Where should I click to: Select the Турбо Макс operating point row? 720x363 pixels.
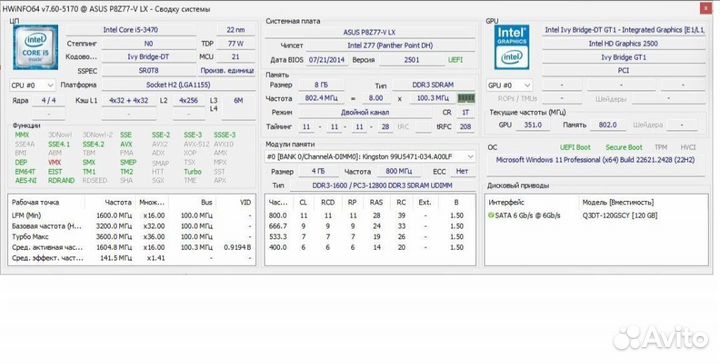(131, 237)
